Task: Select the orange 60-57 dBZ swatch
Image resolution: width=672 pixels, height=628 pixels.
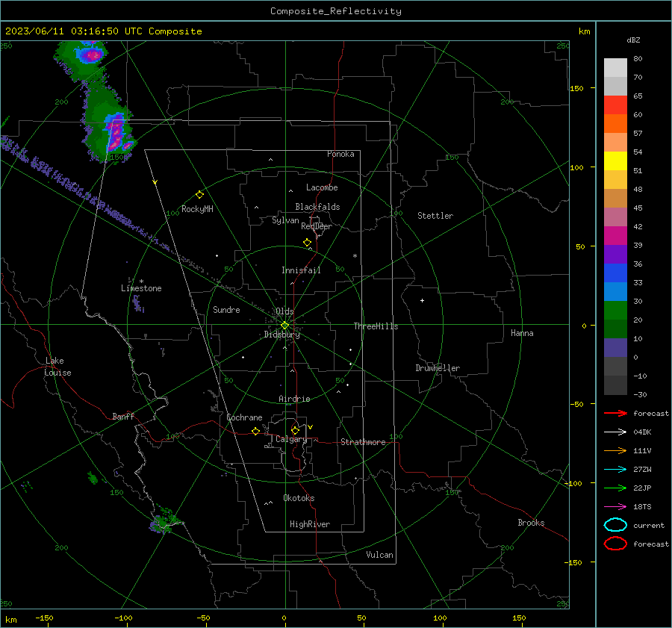Action: click(x=615, y=124)
